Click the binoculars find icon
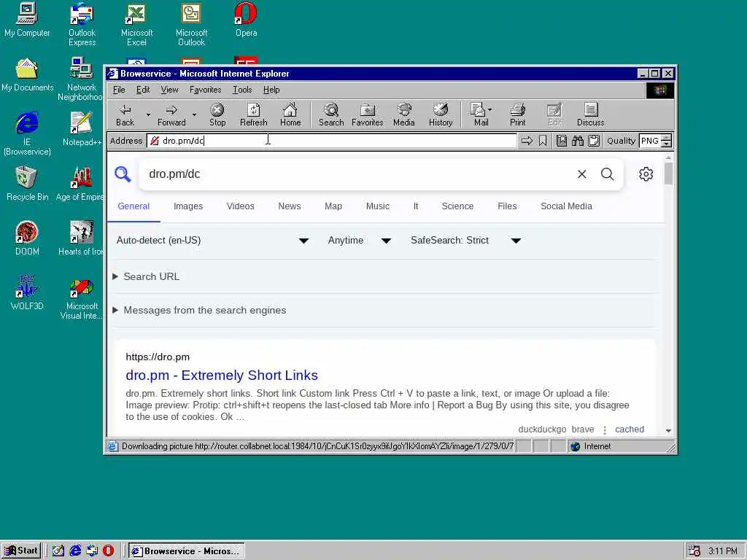 (x=578, y=141)
